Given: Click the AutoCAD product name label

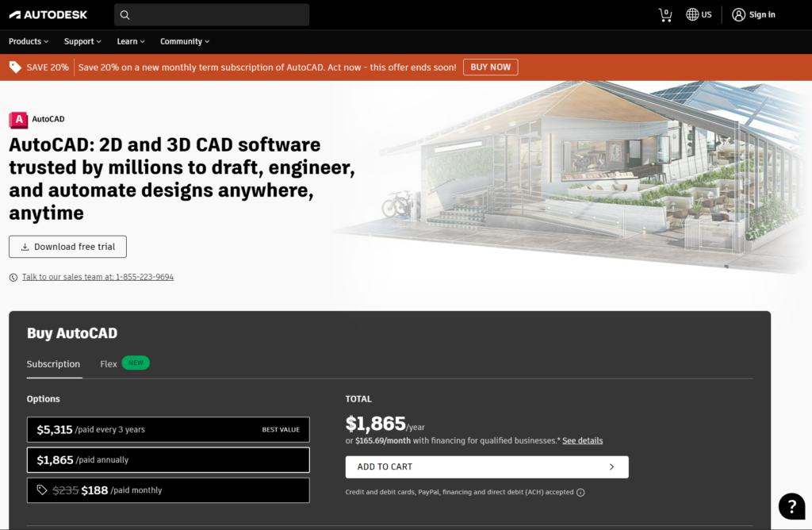Looking at the screenshot, I should point(48,119).
